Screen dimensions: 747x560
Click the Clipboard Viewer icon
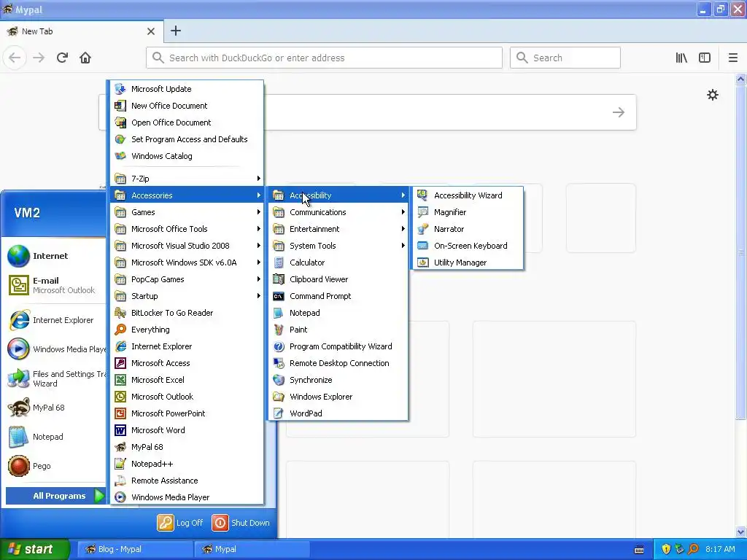click(x=279, y=279)
